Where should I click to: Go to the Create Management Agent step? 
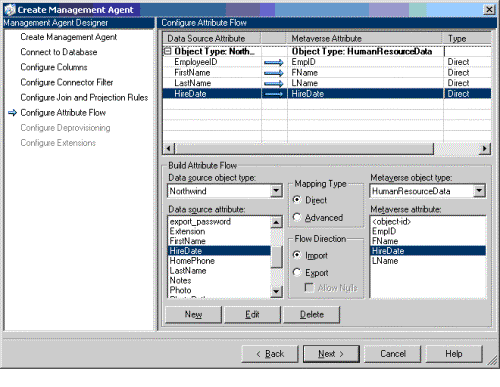click(69, 37)
